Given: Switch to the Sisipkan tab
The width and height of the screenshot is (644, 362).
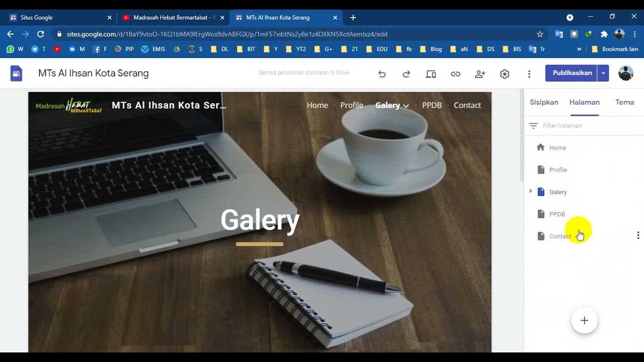Looking at the screenshot, I should 544,102.
